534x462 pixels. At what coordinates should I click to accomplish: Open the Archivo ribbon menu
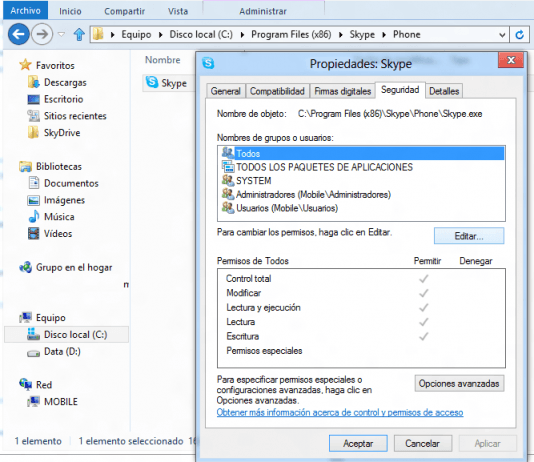tap(25, 11)
